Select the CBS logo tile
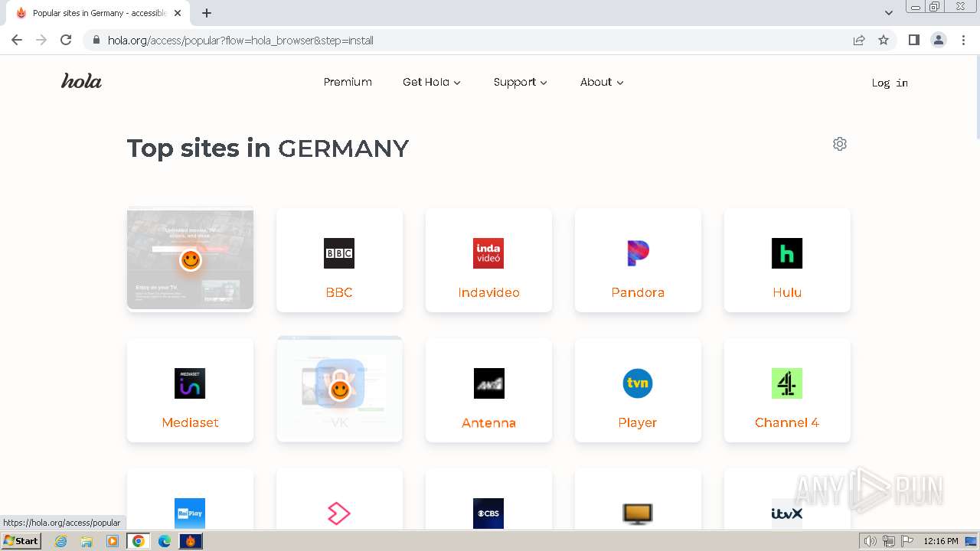Screen dimensions: 980x551 (x=488, y=514)
